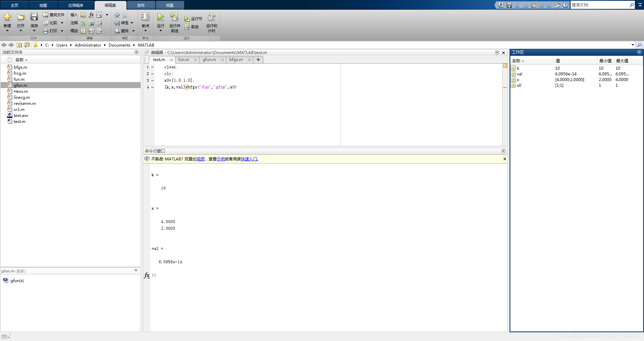
Task: Switch to the Plots (绘图) tab
Action: tap(43, 5)
